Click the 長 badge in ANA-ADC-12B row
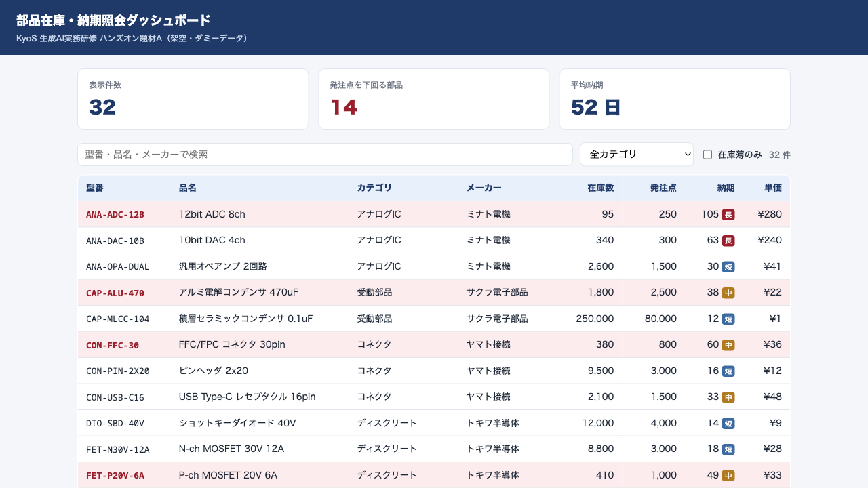This screenshot has width=868, height=488. point(728,215)
